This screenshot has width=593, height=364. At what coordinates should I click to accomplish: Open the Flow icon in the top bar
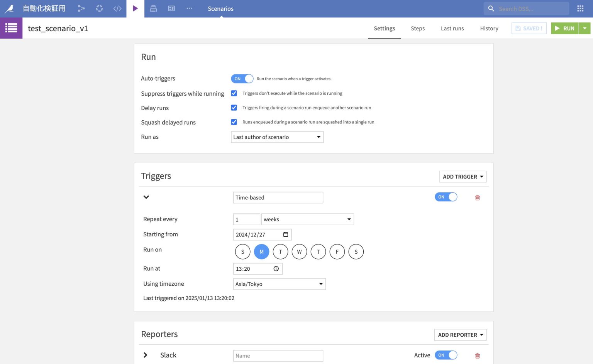81,8
